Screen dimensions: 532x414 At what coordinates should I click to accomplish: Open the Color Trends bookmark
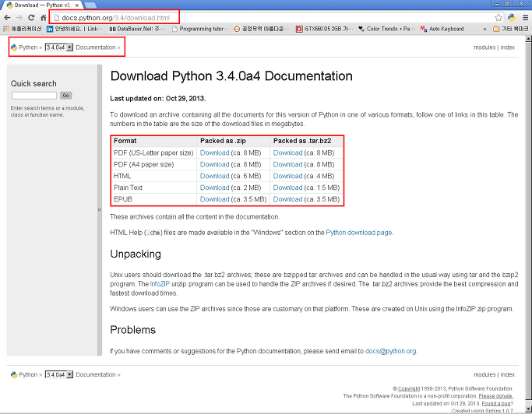386,29
